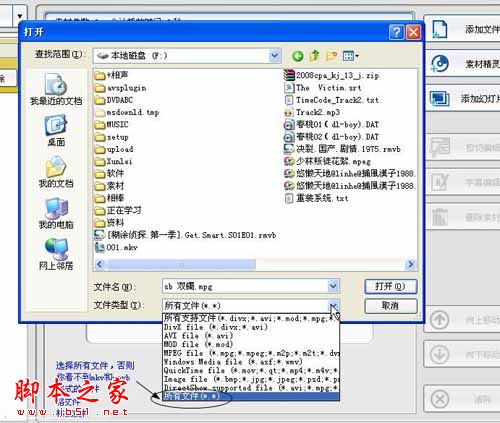Screen dimensions: 500x423
Task: Select the setup folder
Action: [112, 137]
